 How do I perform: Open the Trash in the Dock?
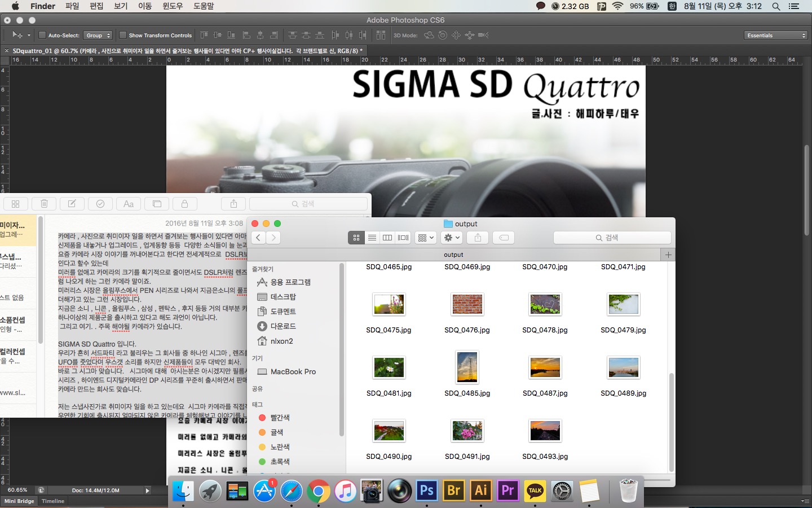pos(628,491)
